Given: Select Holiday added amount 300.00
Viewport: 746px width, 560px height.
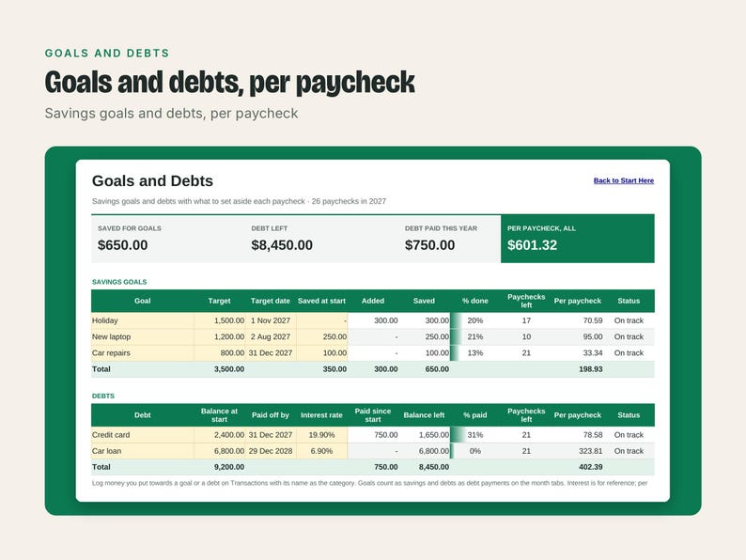Looking at the screenshot, I should 385,320.
